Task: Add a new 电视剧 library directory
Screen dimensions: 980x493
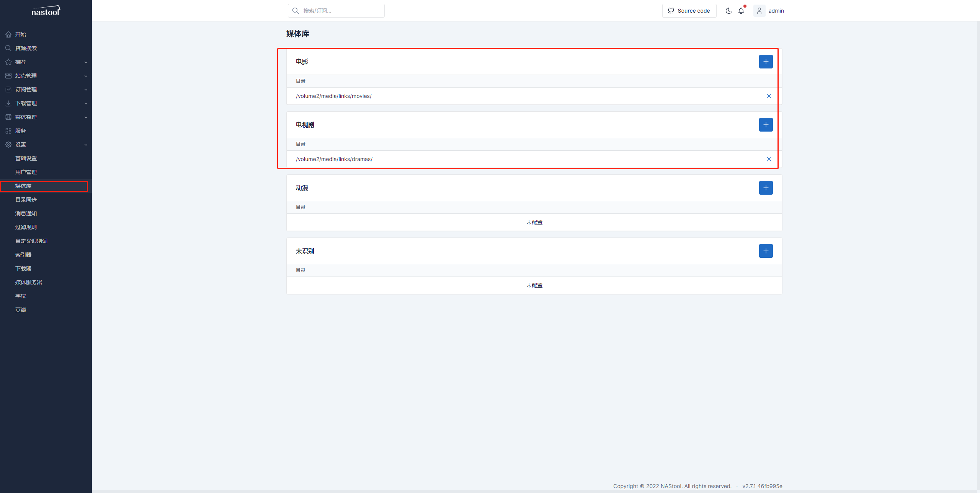Action: (x=766, y=125)
